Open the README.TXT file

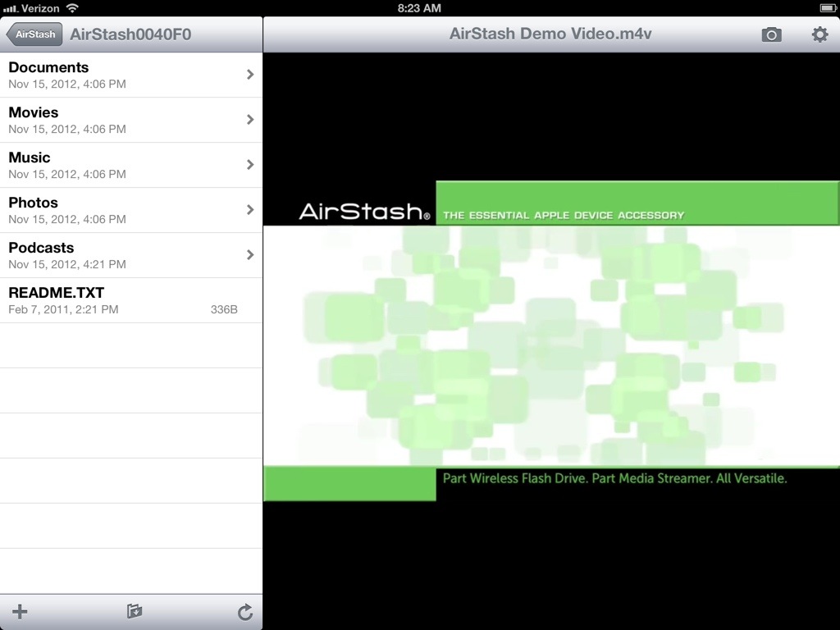click(x=131, y=300)
